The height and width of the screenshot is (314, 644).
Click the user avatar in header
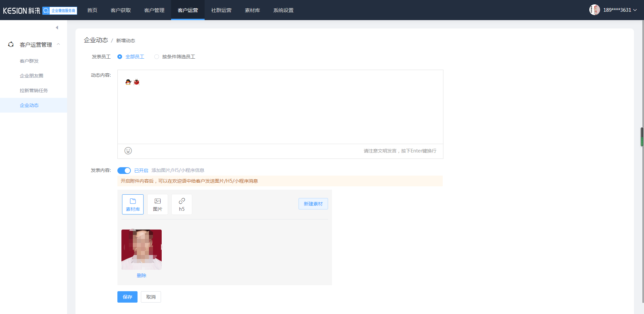coord(594,10)
